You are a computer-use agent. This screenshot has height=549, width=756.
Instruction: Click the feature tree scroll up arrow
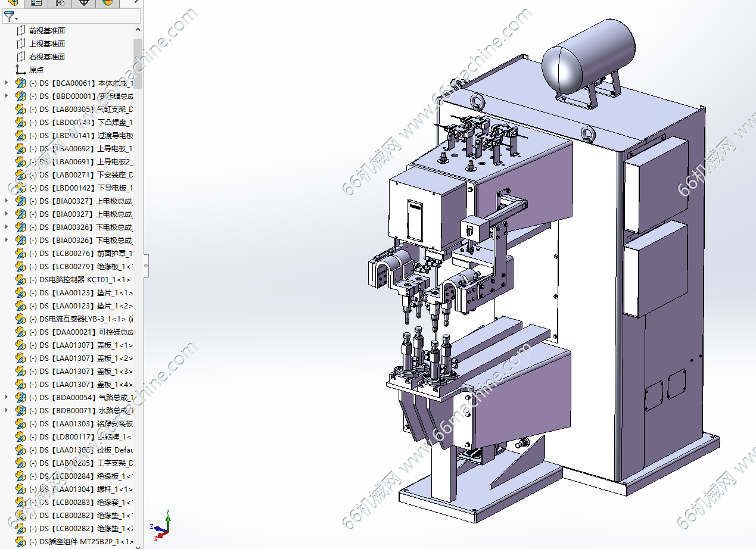click(138, 29)
